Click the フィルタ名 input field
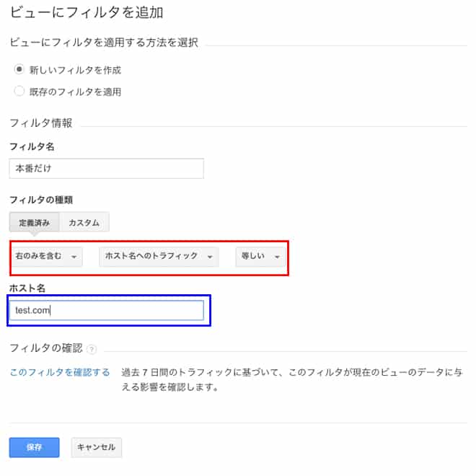This screenshot has width=476, height=476. click(x=106, y=169)
